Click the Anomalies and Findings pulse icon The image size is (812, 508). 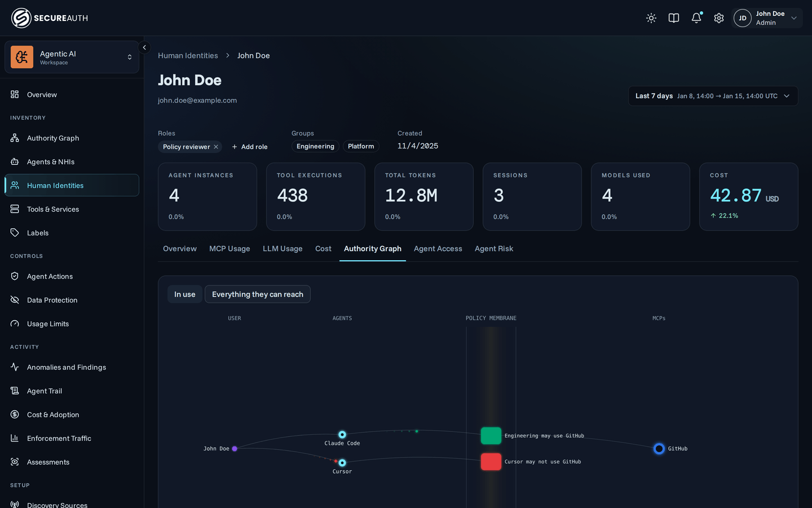(15, 367)
